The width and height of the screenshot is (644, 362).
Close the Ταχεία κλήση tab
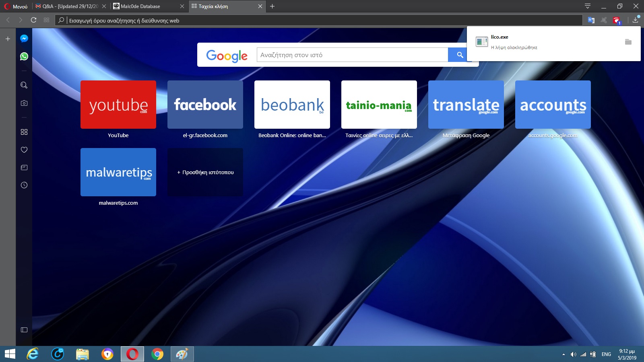coord(260,6)
